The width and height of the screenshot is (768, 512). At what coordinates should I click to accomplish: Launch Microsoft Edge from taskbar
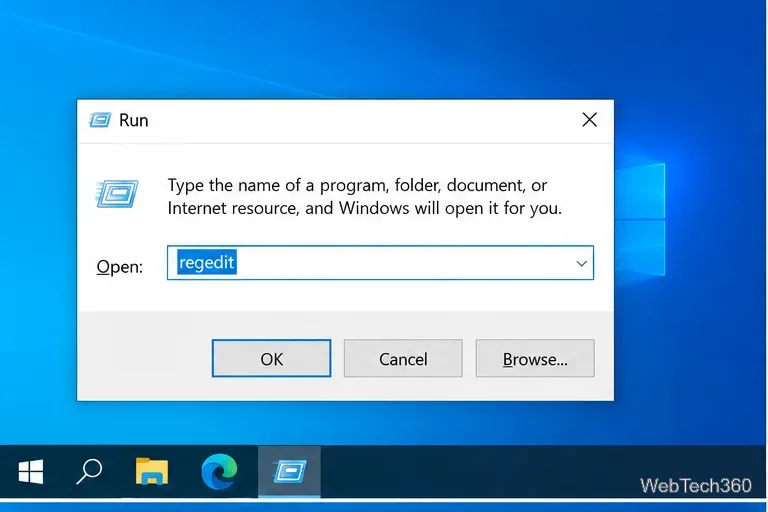point(219,471)
